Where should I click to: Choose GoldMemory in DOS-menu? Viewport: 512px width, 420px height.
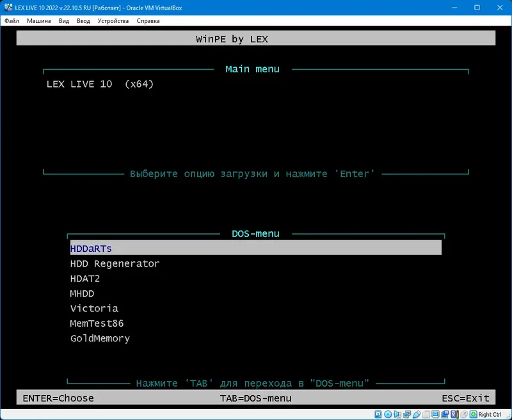pos(100,338)
